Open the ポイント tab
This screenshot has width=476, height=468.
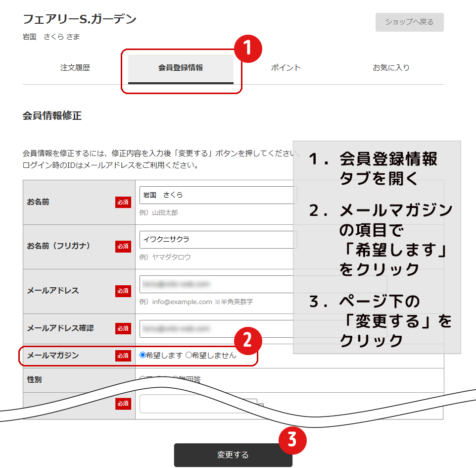click(286, 68)
